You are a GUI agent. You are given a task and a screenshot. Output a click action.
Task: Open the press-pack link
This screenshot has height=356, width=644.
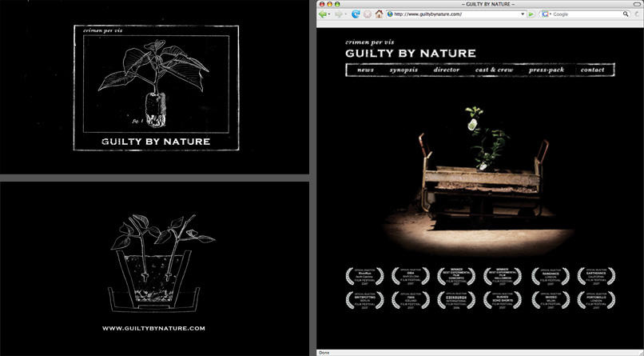pyautogui.click(x=546, y=70)
